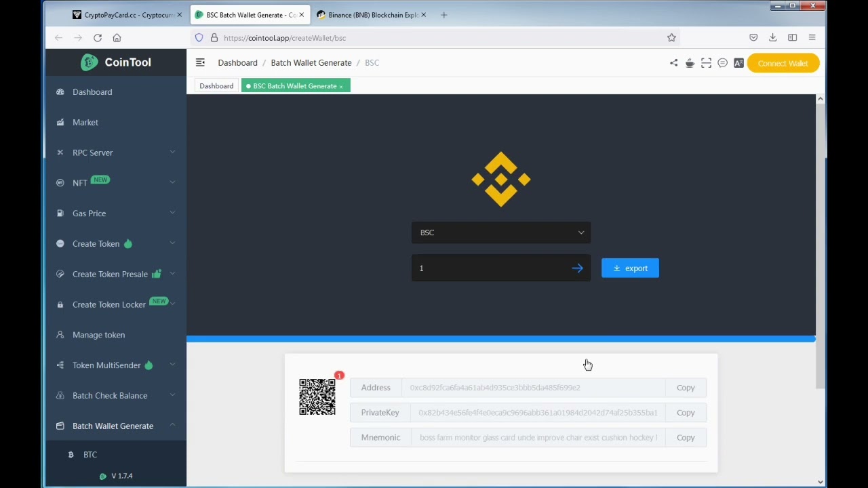Copy the Mnemonic phrase
This screenshot has width=868, height=488.
[686, 438]
